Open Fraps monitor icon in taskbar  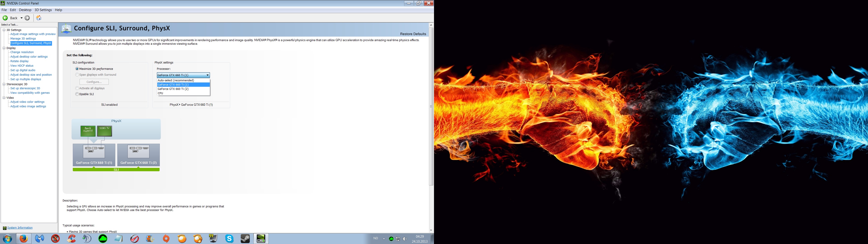pyautogui.click(x=213, y=239)
